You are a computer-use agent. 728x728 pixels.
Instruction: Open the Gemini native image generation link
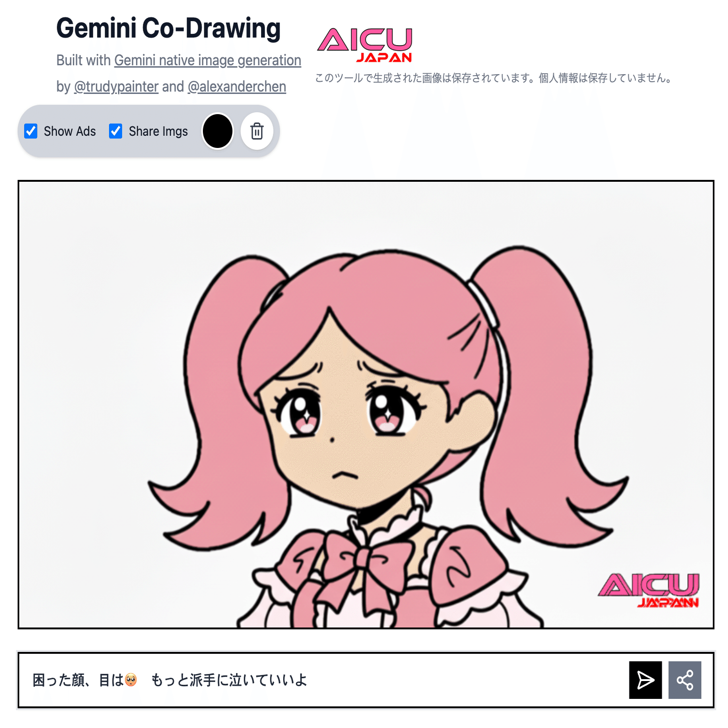(208, 61)
